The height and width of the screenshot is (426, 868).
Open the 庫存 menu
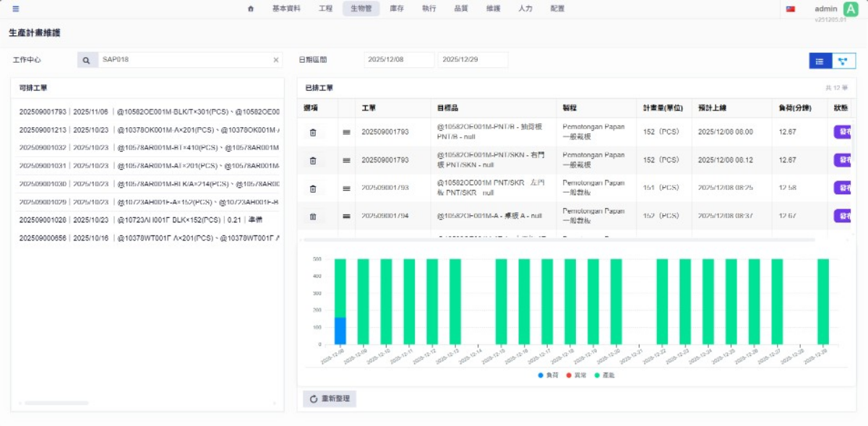point(397,9)
